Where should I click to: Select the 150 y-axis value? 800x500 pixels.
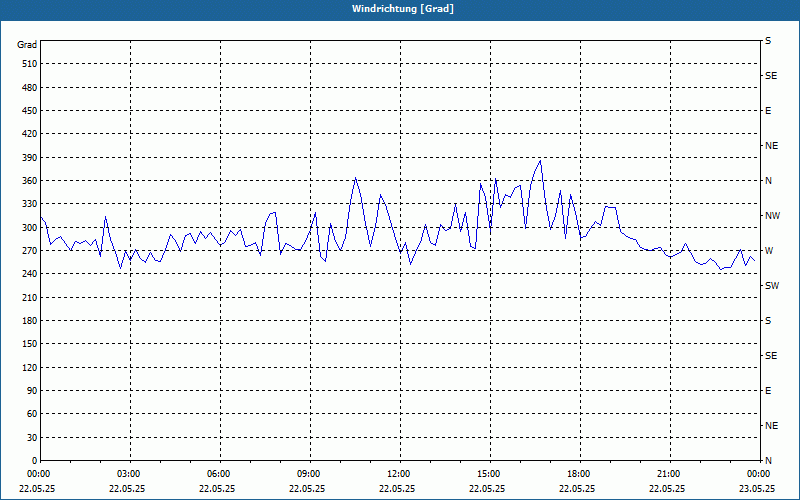coord(30,344)
